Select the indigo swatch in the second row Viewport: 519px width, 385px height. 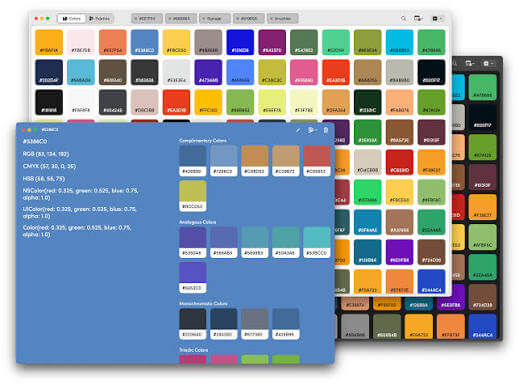208,72
